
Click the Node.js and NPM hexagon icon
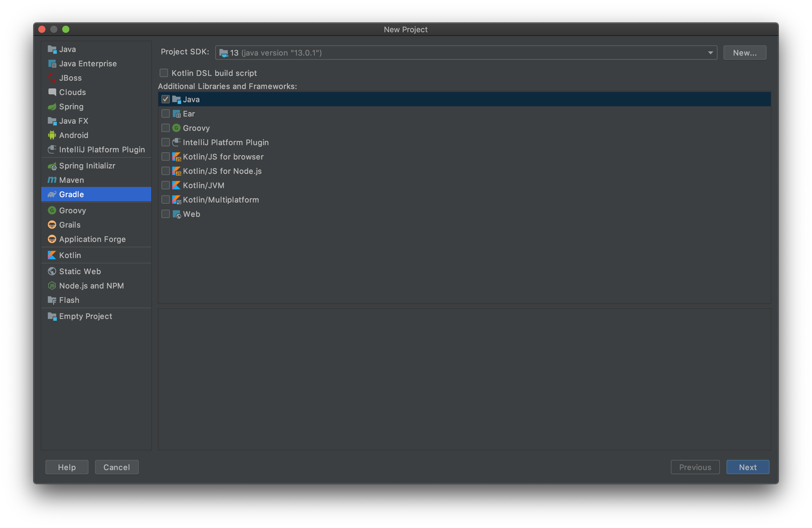(52, 286)
